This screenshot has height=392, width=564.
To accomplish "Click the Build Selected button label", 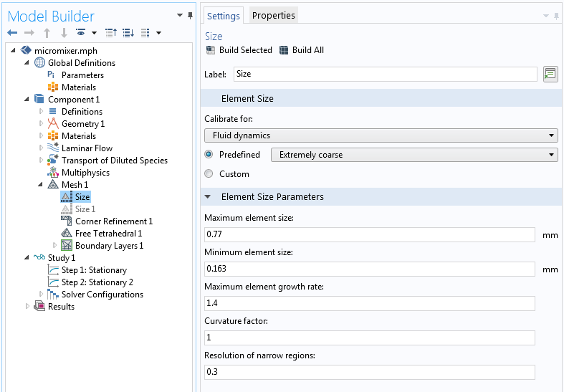I will (x=246, y=50).
